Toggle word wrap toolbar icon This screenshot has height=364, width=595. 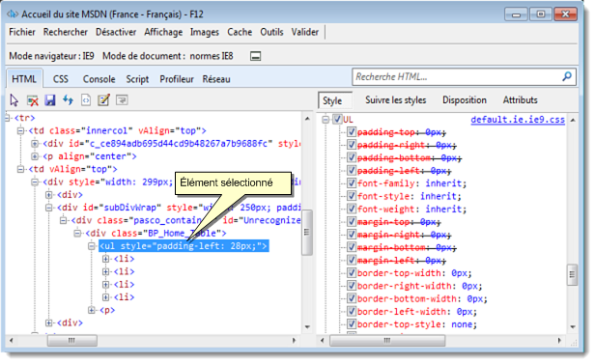tap(122, 100)
